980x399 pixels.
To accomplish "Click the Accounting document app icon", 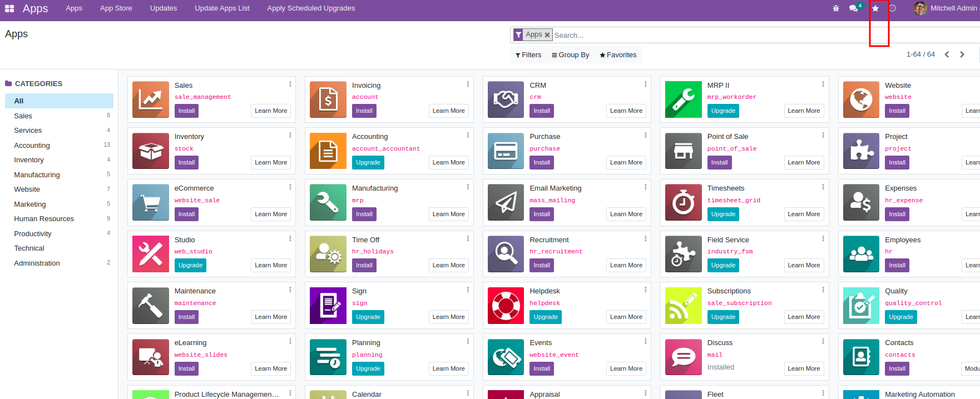I will (x=328, y=151).
